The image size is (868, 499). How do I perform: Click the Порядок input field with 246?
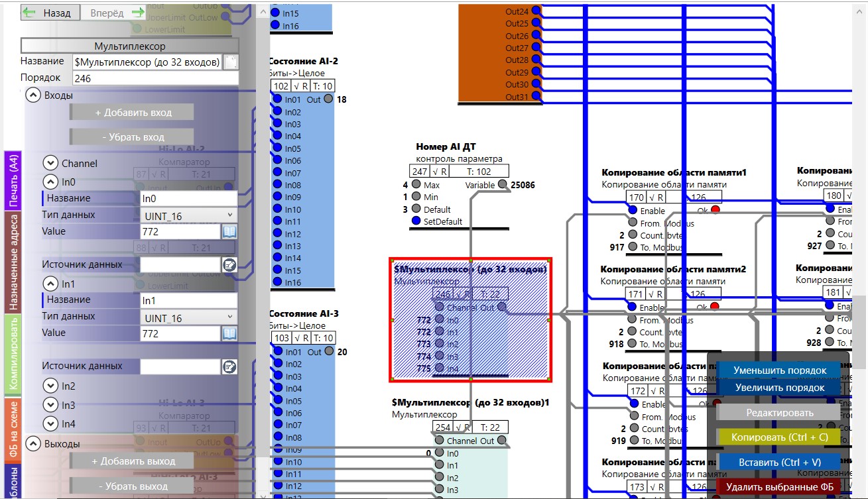click(x=155, y=78)
